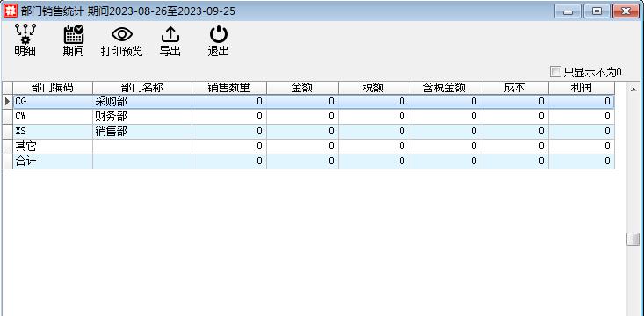Select the 合计 total row
644x316 pixels.
click(308, 162)
